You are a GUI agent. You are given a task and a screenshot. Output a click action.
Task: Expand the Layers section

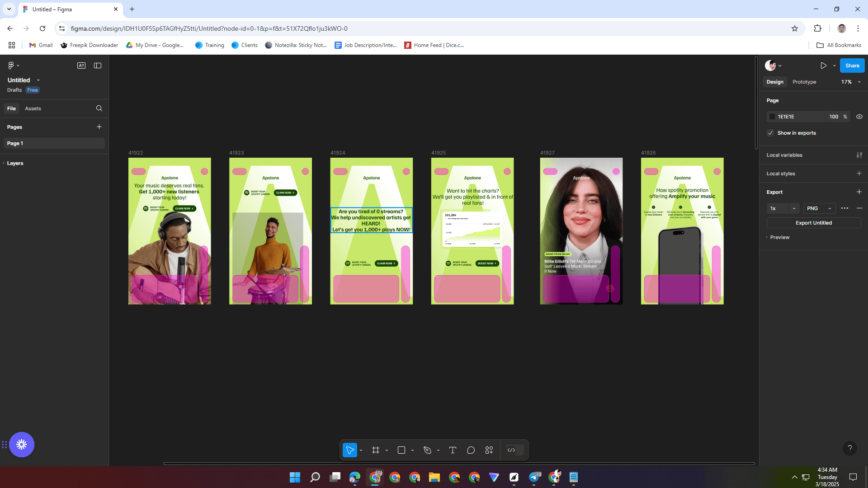tap(15, 163)
